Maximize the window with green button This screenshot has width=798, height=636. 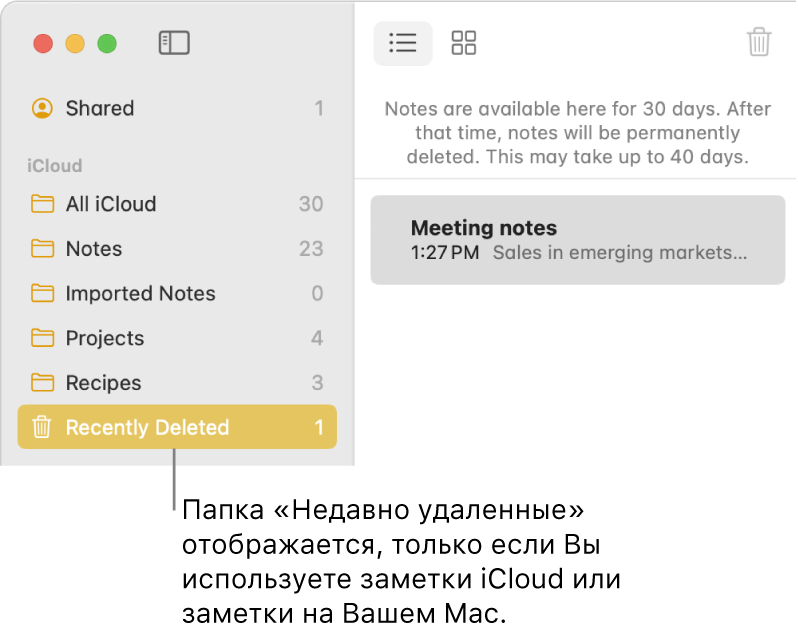tap(107, 43)
